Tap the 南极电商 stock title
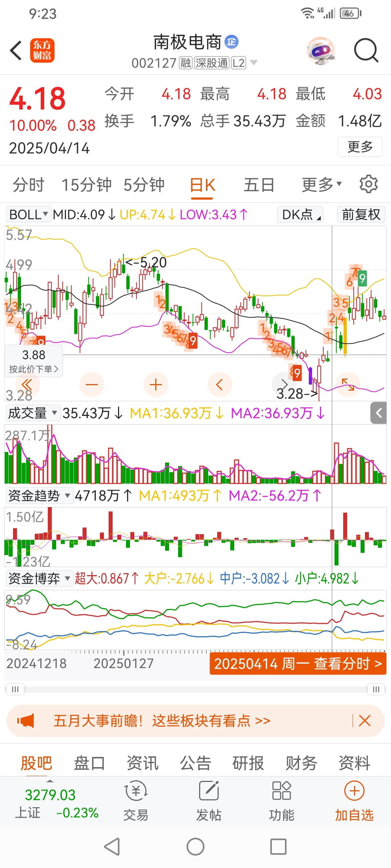Screen dimensions: 391x868 tap(187, 42)
